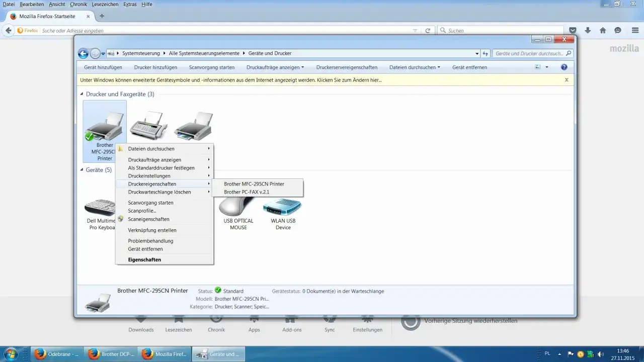Go back in the Control Panel window
This screenshot has height=362, width=644.
83,53
